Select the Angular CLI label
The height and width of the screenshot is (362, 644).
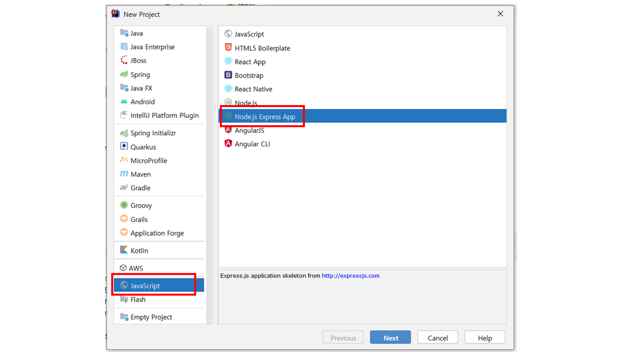pos(253,144)
